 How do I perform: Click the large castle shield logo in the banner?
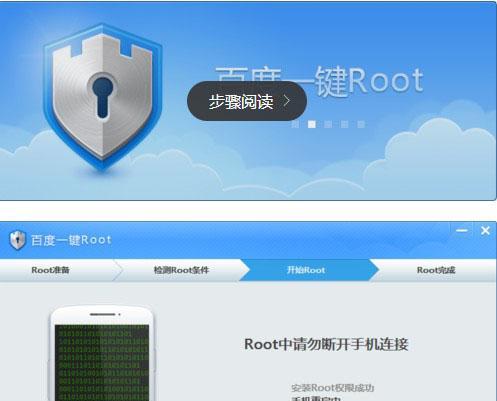(103, 96)
